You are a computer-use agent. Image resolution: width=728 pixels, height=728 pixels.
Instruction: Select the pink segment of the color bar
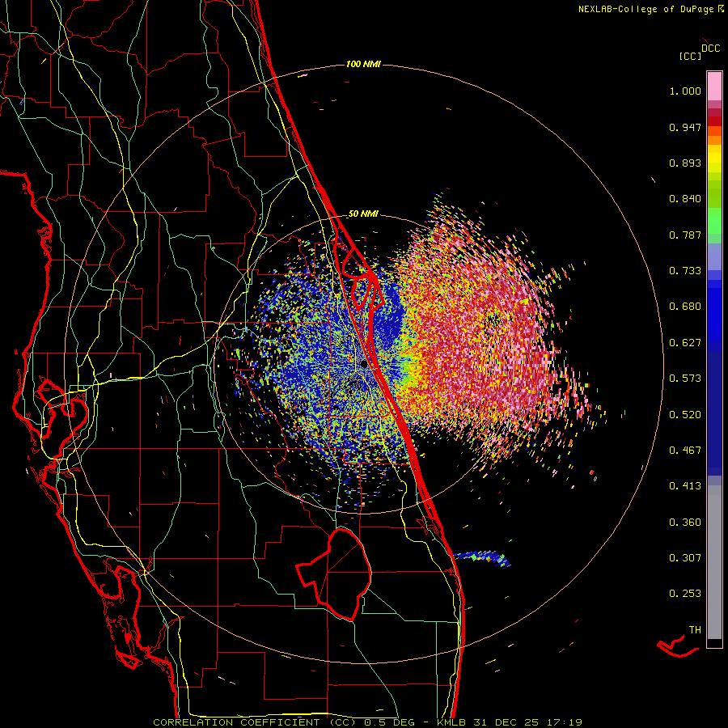714,86
